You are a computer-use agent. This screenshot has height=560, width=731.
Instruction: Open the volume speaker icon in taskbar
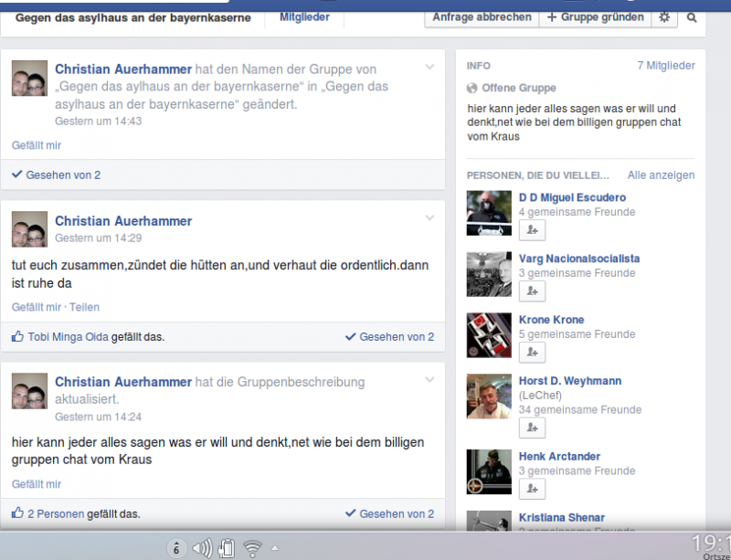[x=202, y=548]
